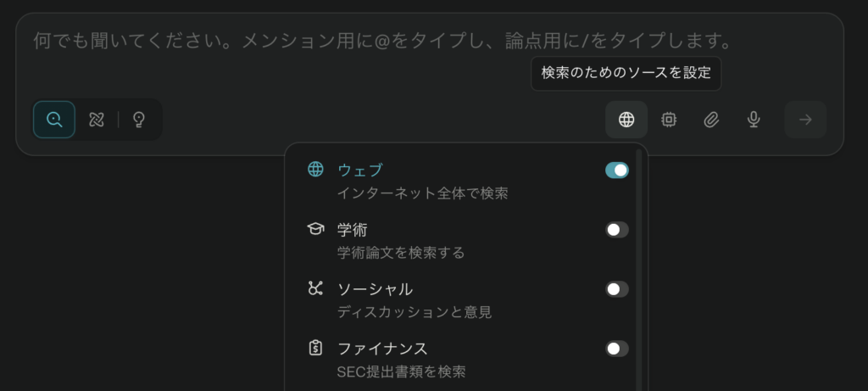This screenshot has height=391, width=868.
Task: Start voice dictation with the microphone icon
Action: 754,120
